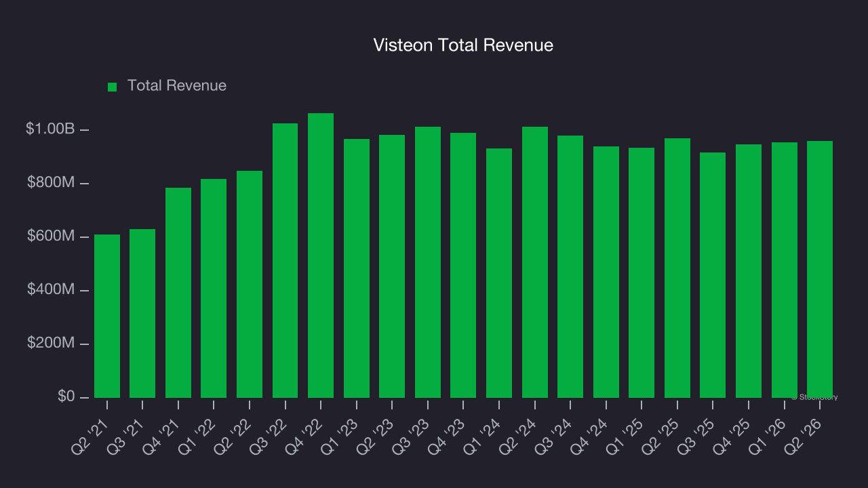Click the green bar for Q4 '25

[x=749, y=271]
